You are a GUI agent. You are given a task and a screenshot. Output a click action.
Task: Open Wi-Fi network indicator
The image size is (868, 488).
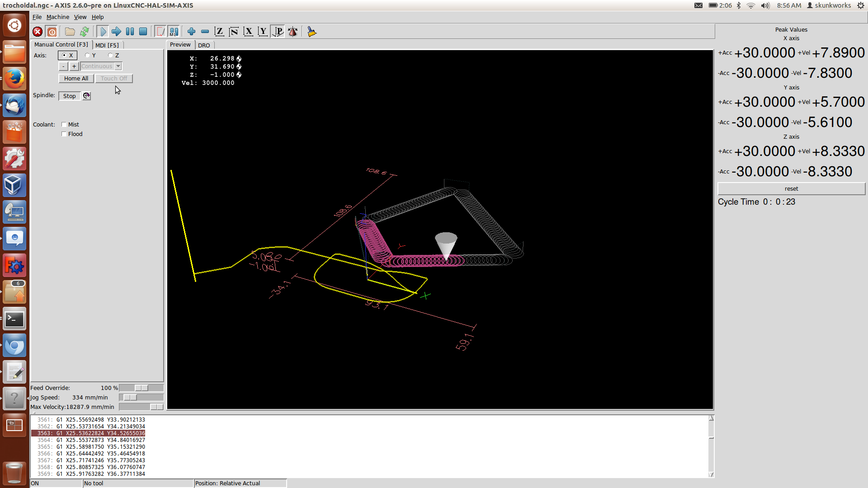[751, 5]
